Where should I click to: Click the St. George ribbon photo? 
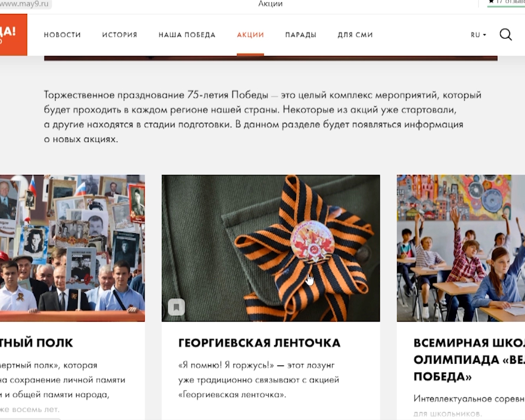click(270, 248)
